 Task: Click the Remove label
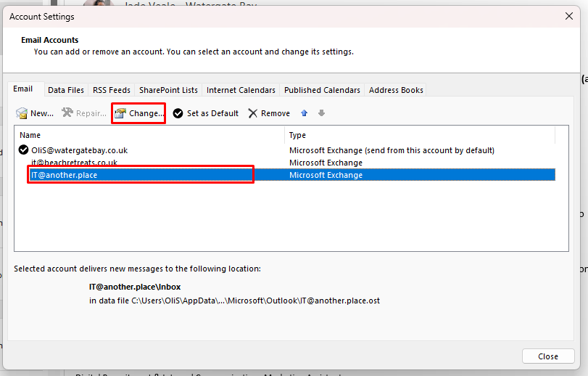pyautogui.click(x=276, y=113)
